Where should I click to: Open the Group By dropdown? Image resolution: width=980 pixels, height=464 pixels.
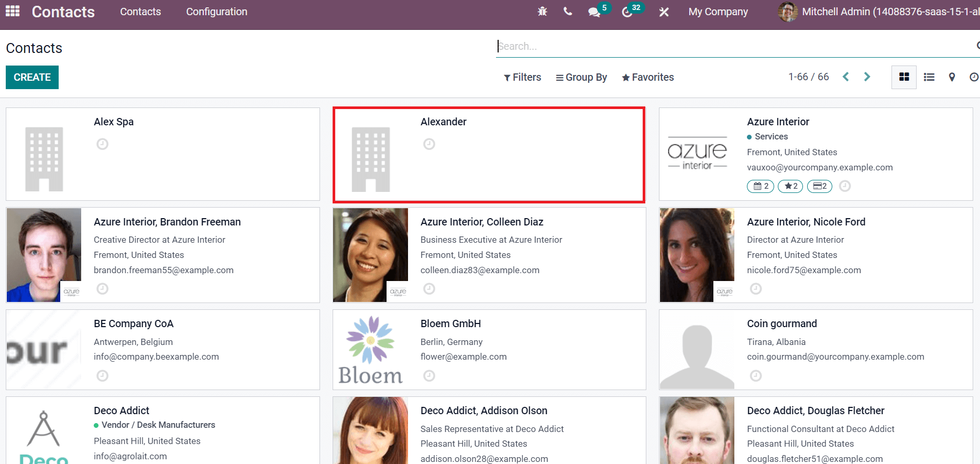pos(581,77)
